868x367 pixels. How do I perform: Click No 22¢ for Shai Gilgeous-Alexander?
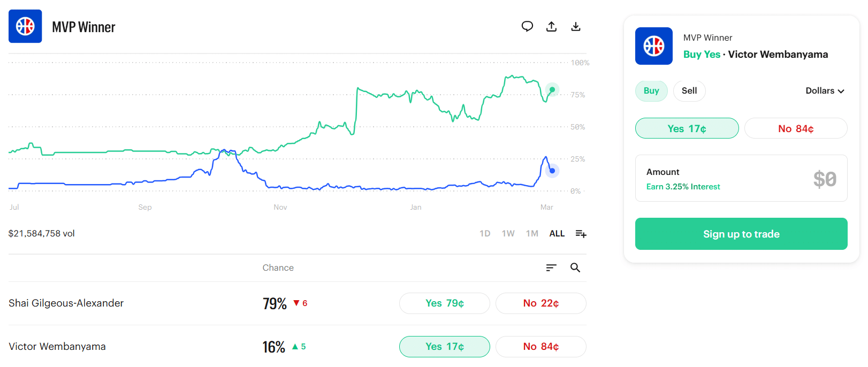[540, 303]
